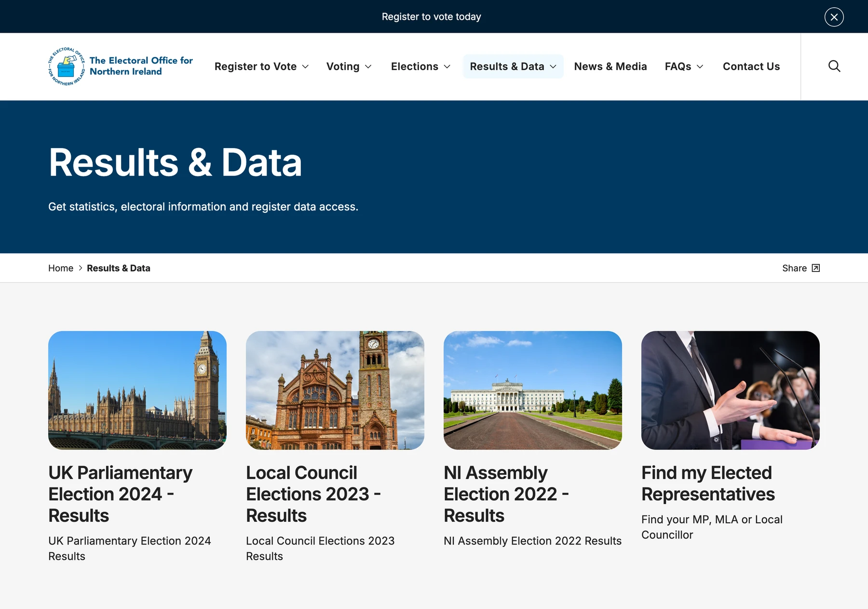Click Results & Data breadcrumb item
The width and height of the screenshot is (868, 609).
pyautogui.click(x=119, y=268)
